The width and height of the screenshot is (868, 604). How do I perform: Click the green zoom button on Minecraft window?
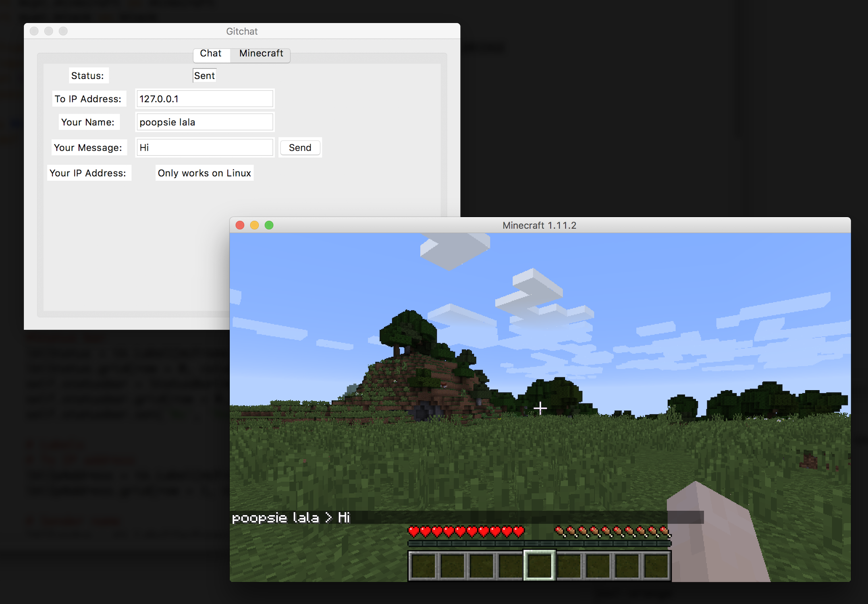click(269, 225)
